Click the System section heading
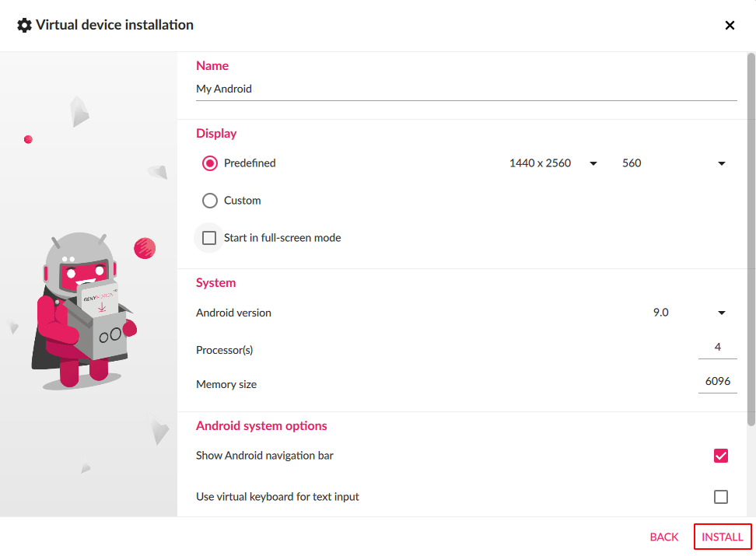 [x=215, y=283]
